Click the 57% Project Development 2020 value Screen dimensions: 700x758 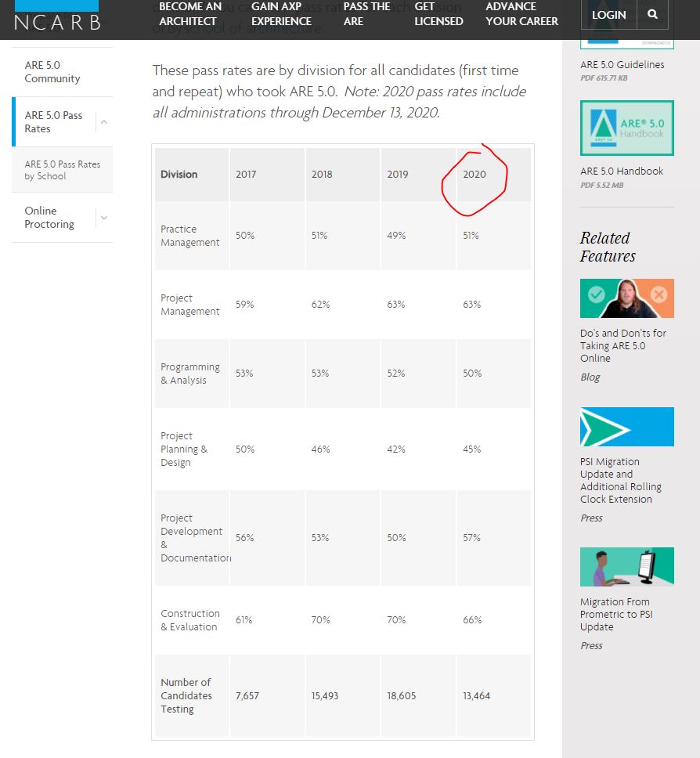(471, 537)
